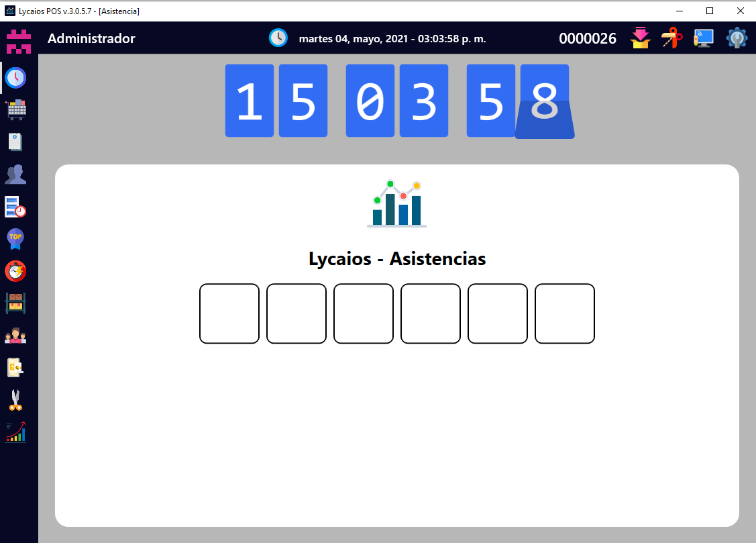
Task: Open the growth chart reports icon
Action: point(15,432)
